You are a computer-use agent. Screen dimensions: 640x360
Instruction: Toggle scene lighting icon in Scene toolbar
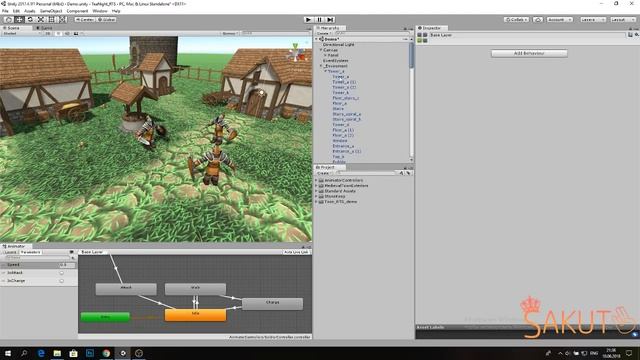[58, 33]
